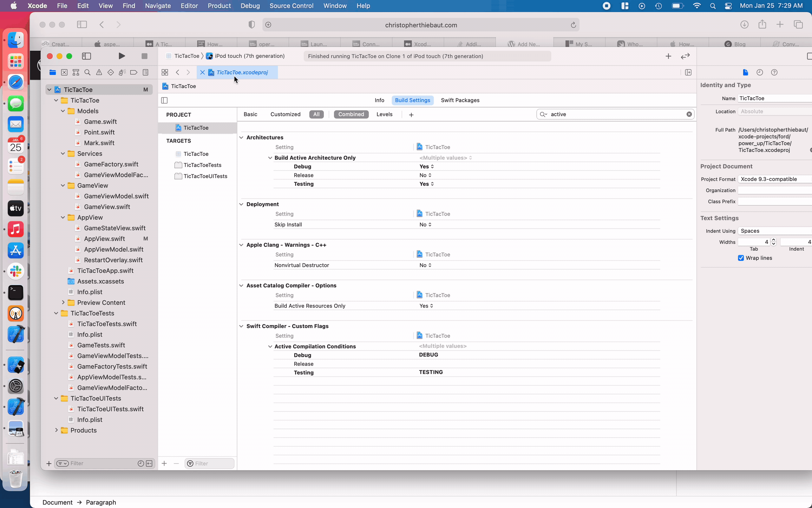Open Library with the plus icon

[668, 56]
